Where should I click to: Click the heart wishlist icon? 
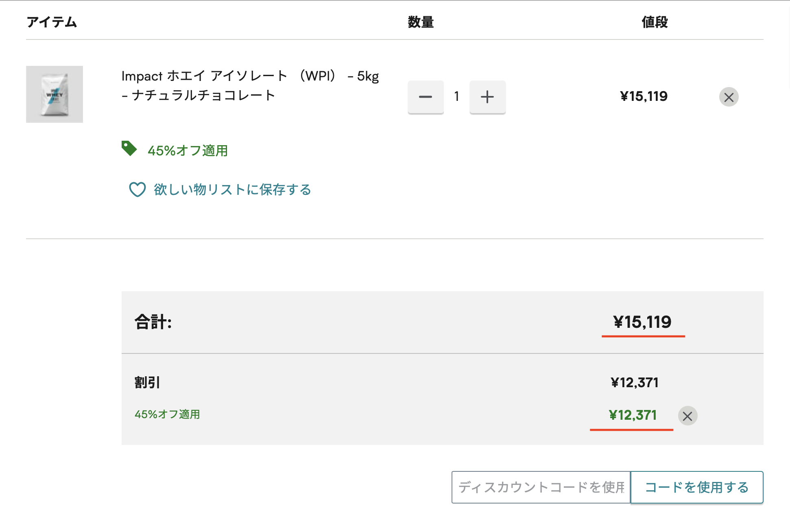tap(137, 190)
